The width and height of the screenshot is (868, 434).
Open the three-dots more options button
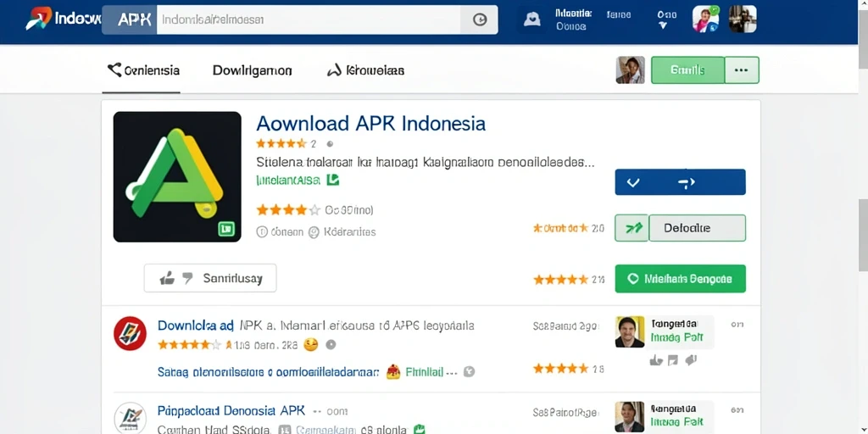click(741, 70)
